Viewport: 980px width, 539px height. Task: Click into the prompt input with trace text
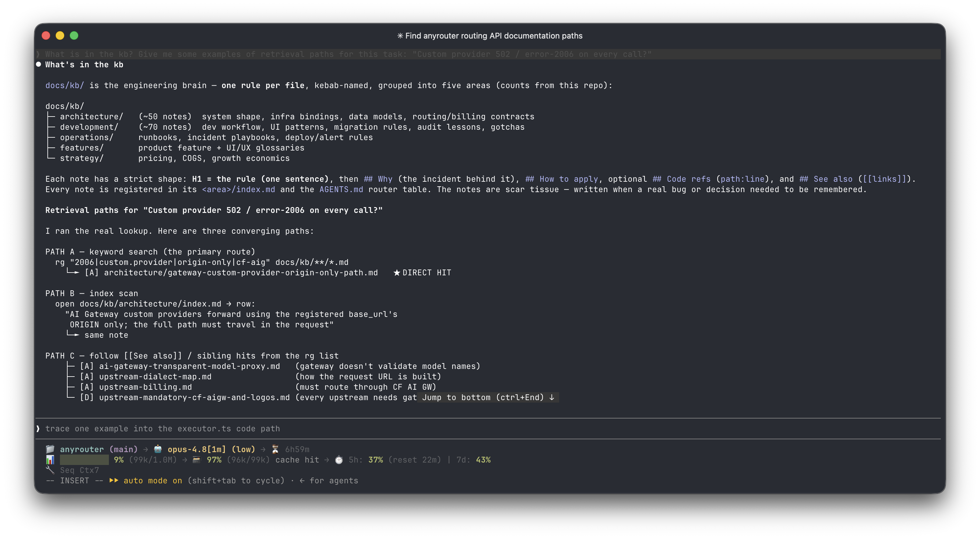click(x=488, y=428)
